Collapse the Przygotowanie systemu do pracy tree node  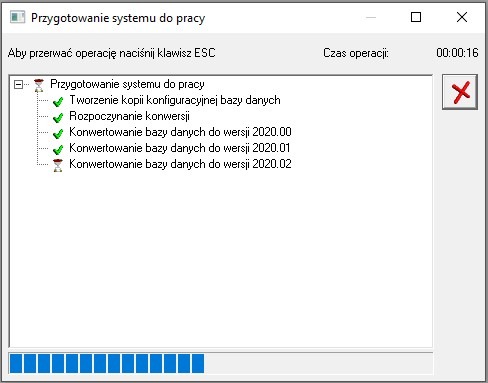pyautogui.click(x=18, y=85)
